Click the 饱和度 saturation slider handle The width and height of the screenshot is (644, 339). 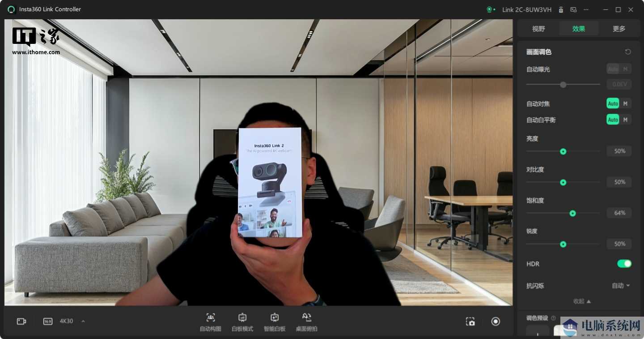click(572, 214)
